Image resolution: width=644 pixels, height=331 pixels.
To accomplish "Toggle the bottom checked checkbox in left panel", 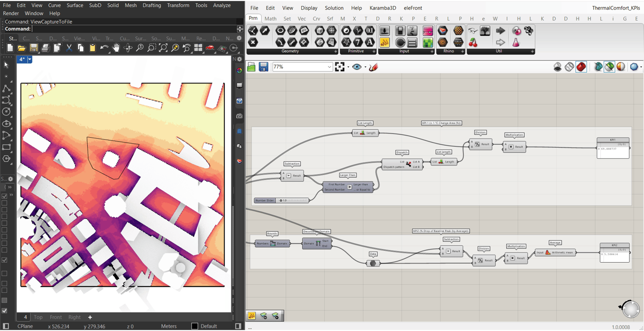I will coord(5,311).
